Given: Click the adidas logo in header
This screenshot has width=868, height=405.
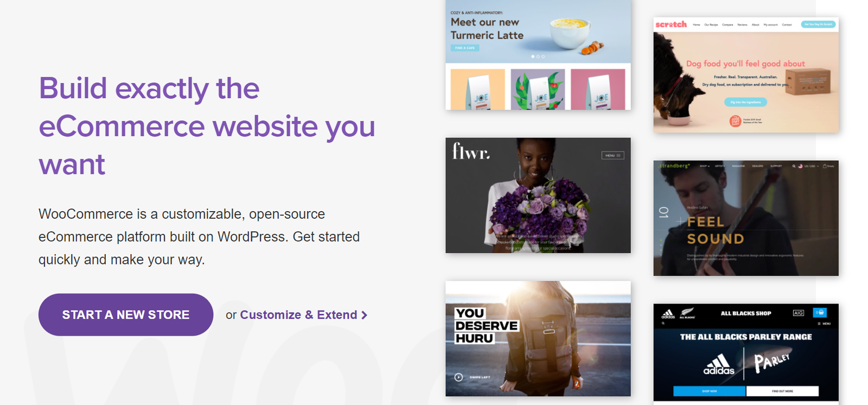Looking at the screenshot, I should pos(668,314).
